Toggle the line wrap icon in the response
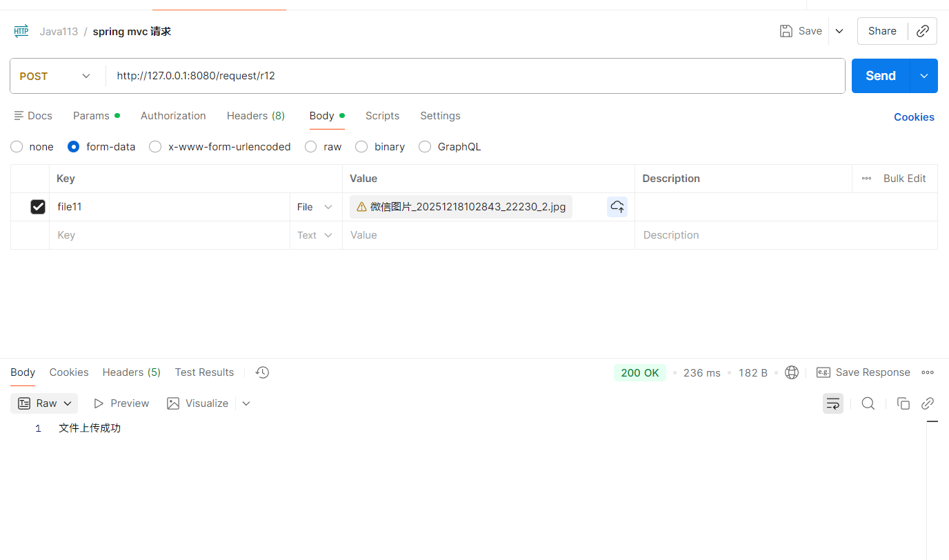Viewport: 949px width, 560px height. [x=833, y=403]
